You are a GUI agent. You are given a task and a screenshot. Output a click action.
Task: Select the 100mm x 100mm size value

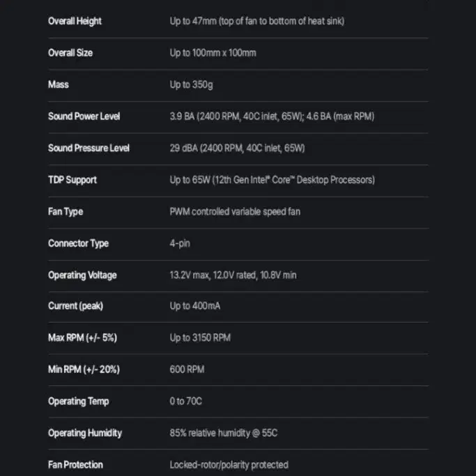213,53
